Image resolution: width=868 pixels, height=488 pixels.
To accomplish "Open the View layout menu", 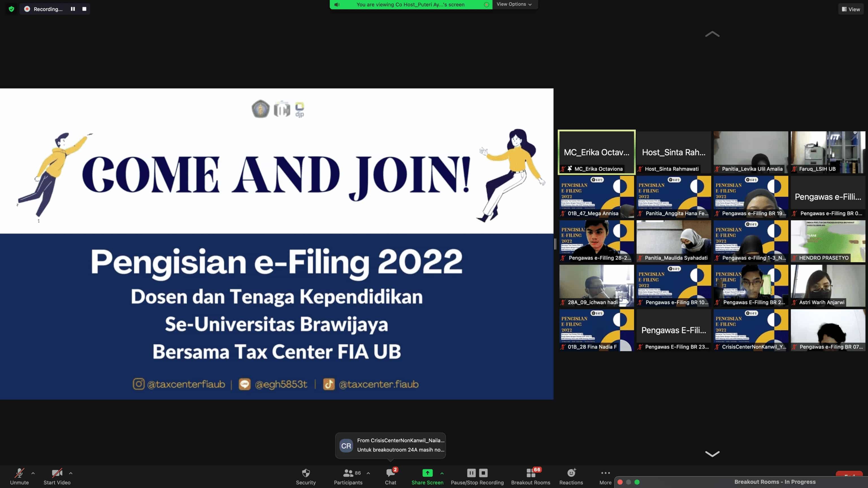I will click(x=850, y=9).
